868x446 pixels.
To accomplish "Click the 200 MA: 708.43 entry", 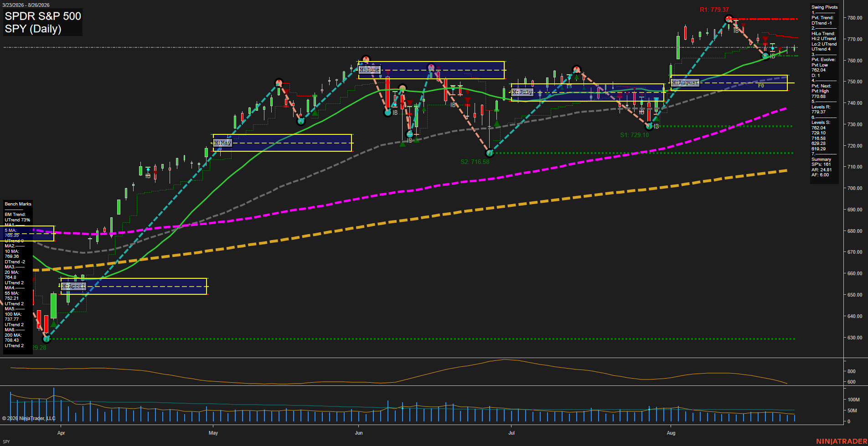I will (13, 338).
